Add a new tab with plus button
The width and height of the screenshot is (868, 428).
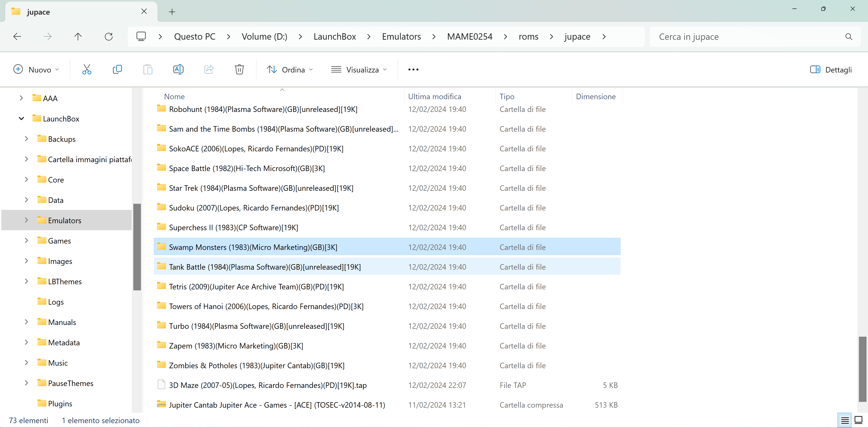coord(172,12)
